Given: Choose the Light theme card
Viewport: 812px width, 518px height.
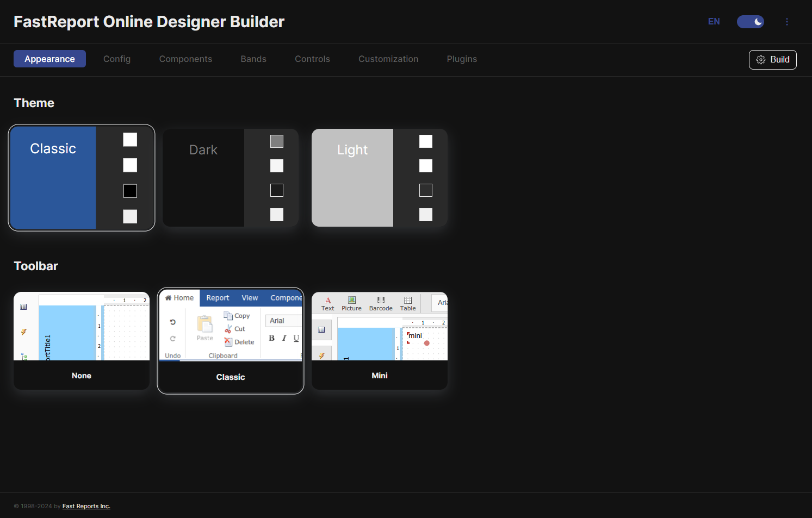Looking at the screenshot, I should tap(352, 178).
